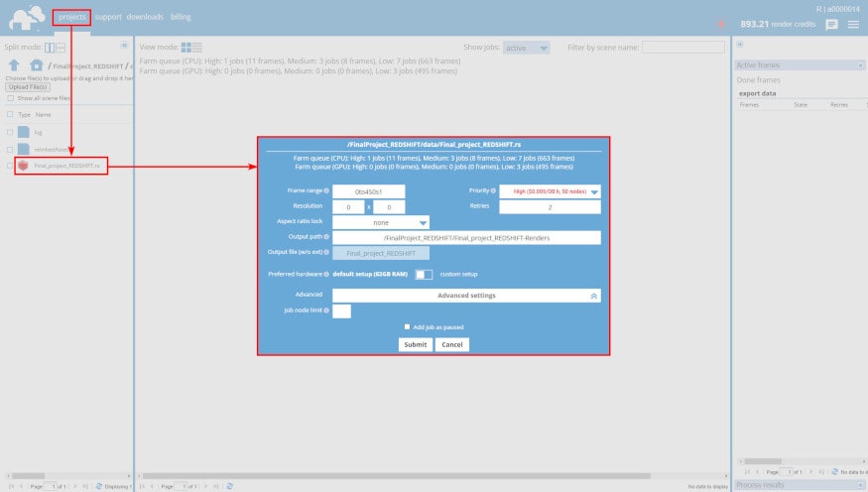The width and height of the screenshot is (868, 492).
Task: Click the relinkedAssets folder icon
Action: (x=23, y=149)
